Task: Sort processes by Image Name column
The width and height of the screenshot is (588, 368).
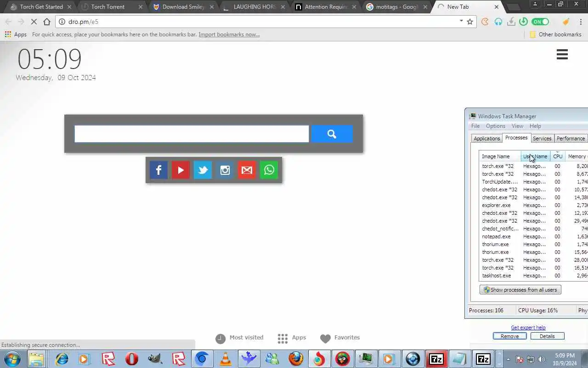Action: coord(500,156)
